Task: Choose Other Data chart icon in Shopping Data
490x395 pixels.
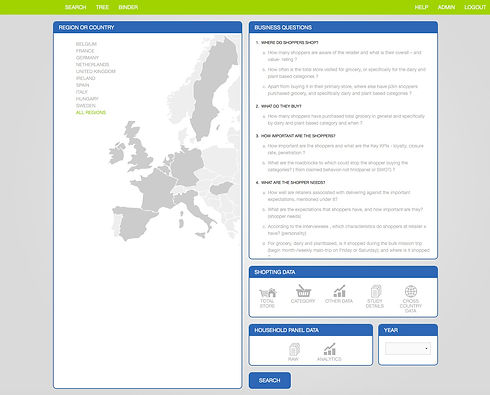Action: click(x=339, y=291)
